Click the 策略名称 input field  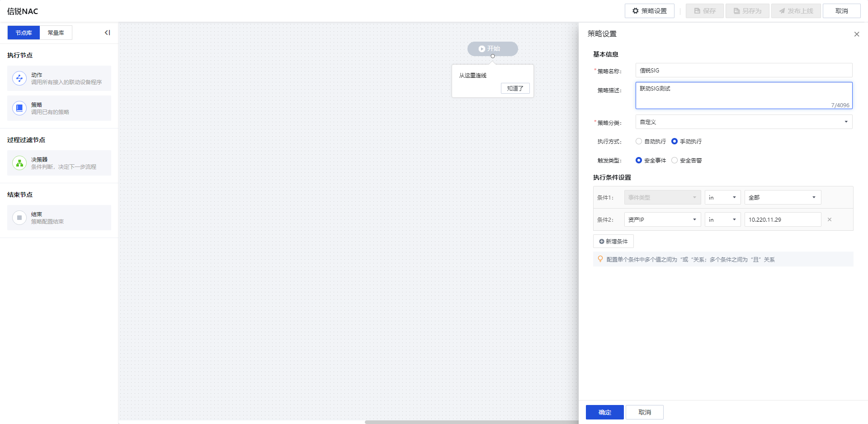click(744, 70)
